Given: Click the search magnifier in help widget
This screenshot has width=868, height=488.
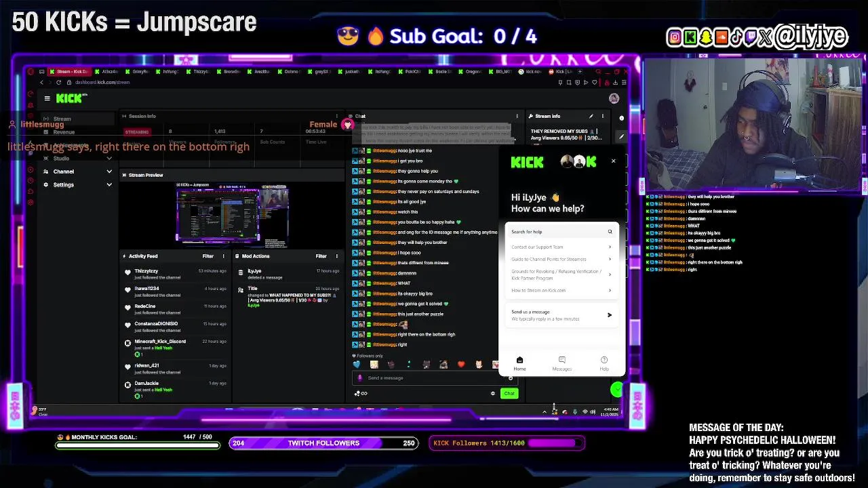Looking at the screenshot, I should (x=610, y=232).
